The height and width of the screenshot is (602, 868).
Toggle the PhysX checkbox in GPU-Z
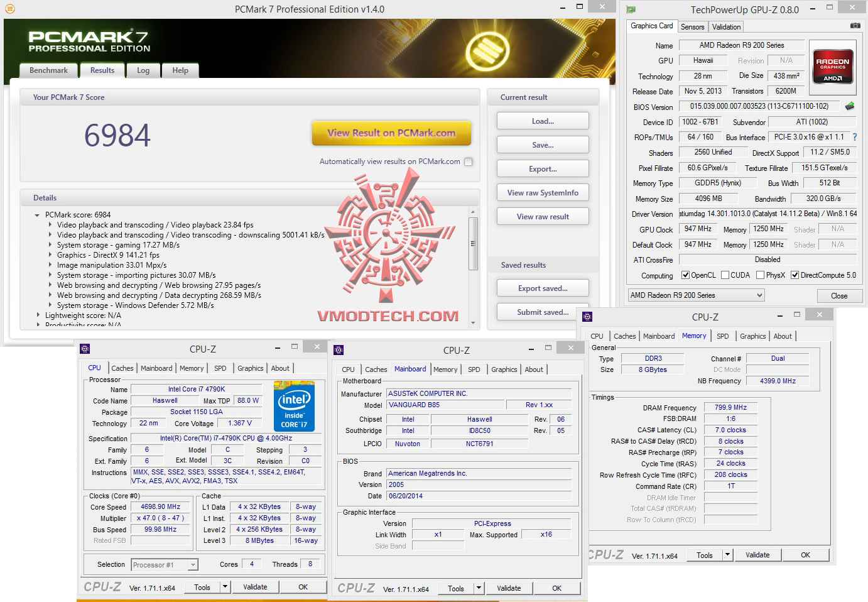pyautogui.click(x=761, y=275)
